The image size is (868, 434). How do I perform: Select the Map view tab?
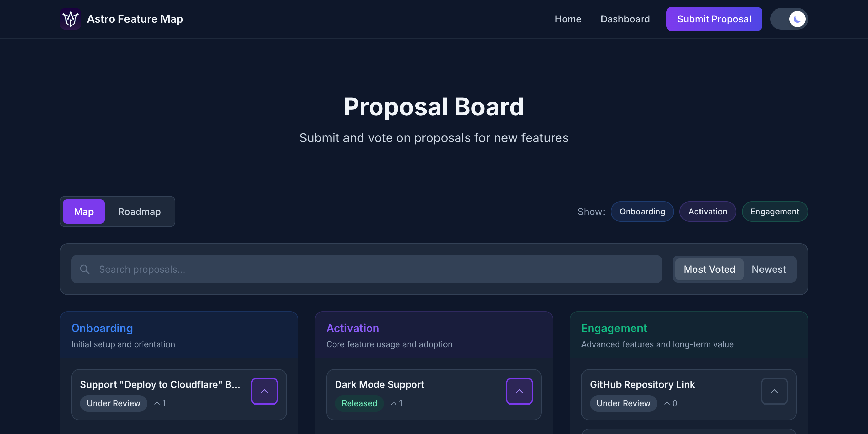point(84,212)
